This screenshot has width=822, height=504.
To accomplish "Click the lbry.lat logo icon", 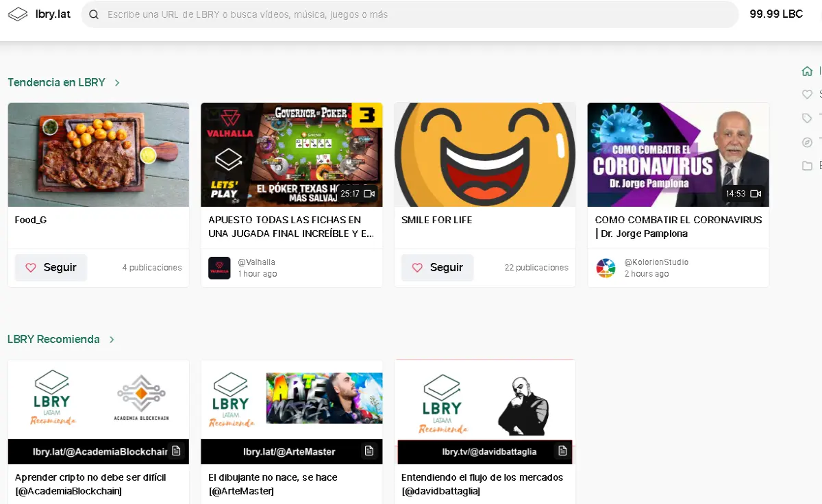I will coord(18,14).
